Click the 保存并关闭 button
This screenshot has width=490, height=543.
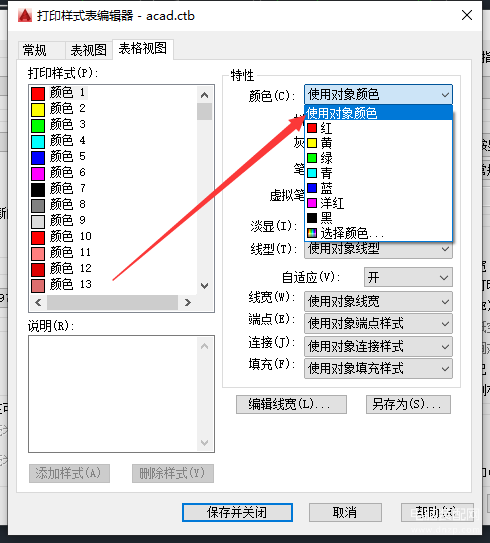pos(237,512)
